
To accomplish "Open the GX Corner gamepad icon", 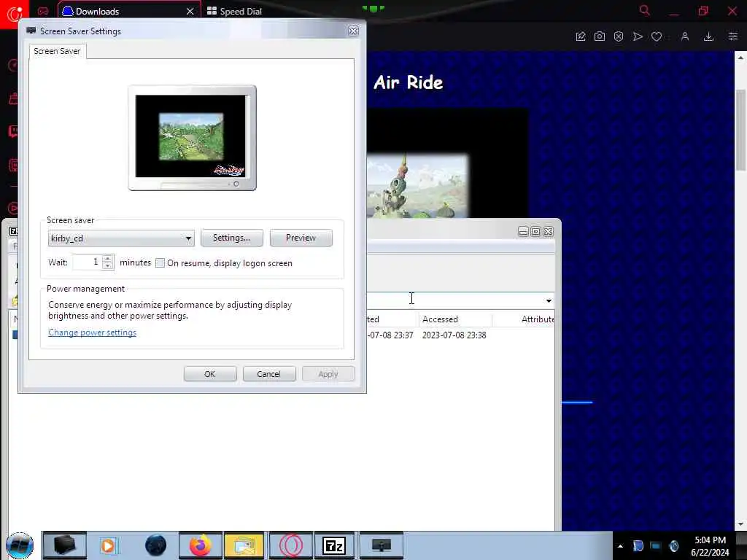I will pyautogui.click(x=43, y=11).
